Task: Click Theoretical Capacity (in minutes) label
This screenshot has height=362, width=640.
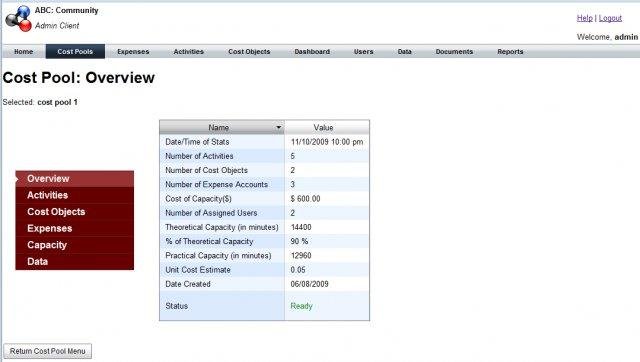Action: tap(222, 227)
